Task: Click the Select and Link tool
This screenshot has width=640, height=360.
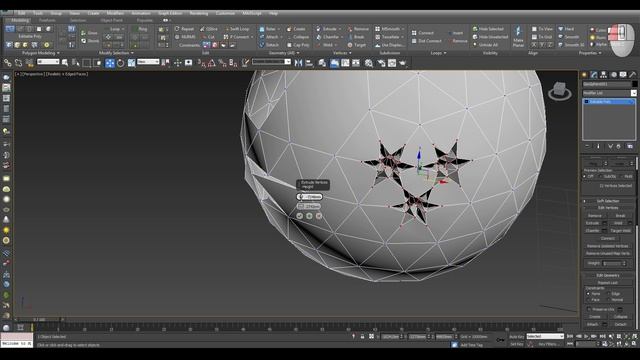Action: click(x=8, y=63)
